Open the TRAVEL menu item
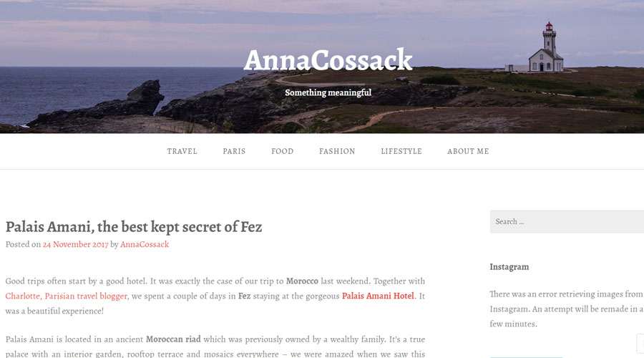 coord(182,151)
